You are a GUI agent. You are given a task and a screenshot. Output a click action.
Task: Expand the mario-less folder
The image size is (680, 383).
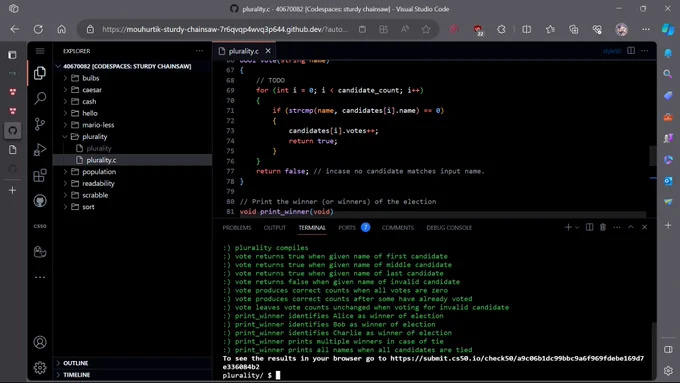point(132,125)
